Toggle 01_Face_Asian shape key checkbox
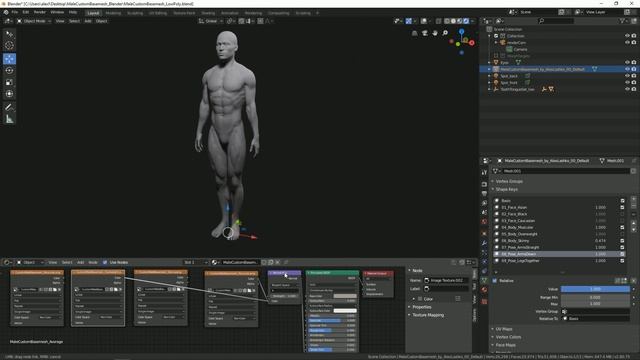Viewport: 640px width, 360px height. coord(622,207)
